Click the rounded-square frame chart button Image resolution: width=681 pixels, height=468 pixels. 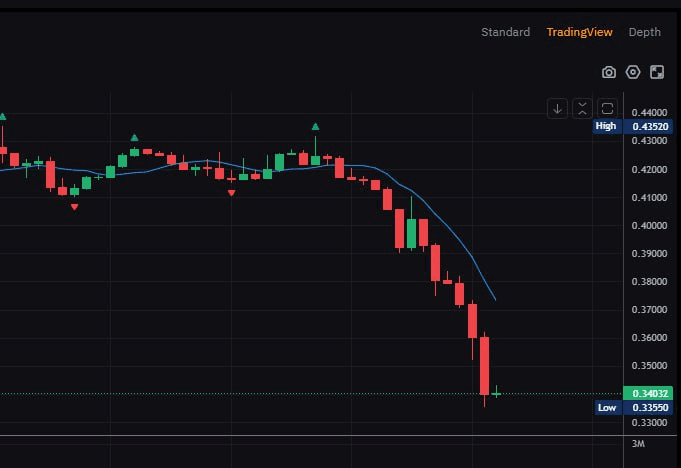pos(607,108)
